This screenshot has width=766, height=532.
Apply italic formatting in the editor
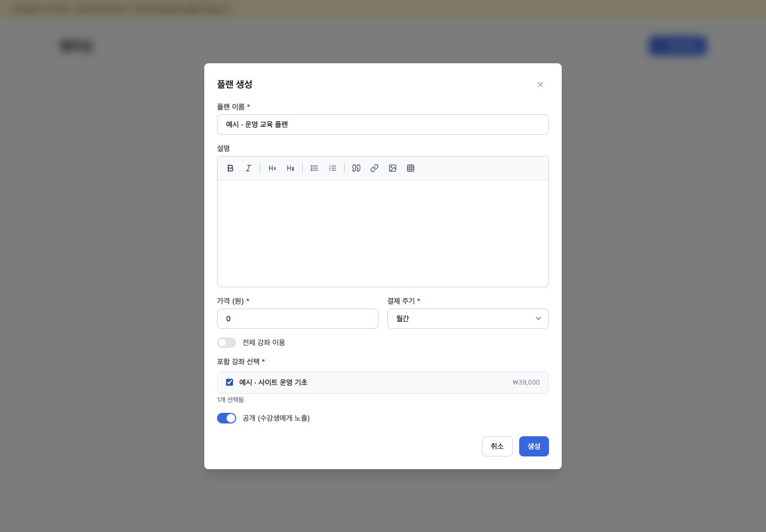[x=248, y=168]
